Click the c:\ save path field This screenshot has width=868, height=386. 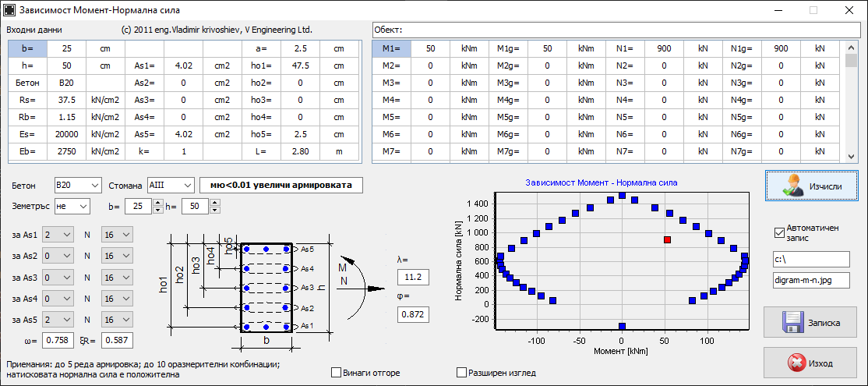click(810, 258)
